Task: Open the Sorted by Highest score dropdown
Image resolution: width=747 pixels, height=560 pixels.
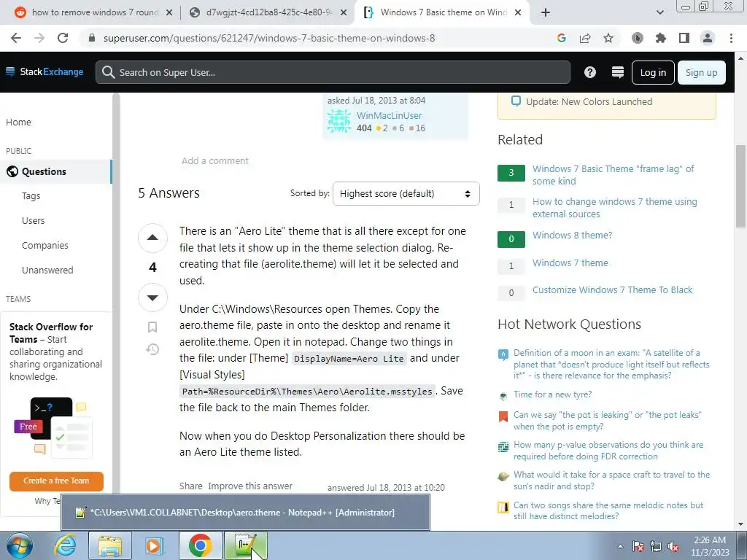Action: 406,193
